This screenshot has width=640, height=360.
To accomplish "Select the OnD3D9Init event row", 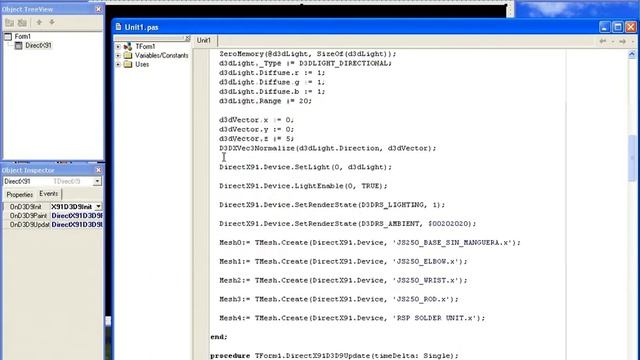I will (x=52, y=207).
